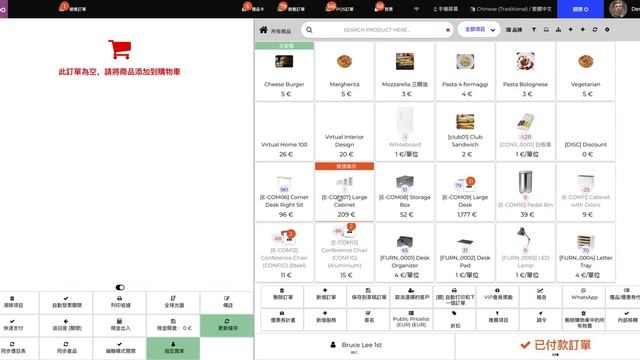Add [DISC] Discount product
Screen dimensions: 640x360
(586, 131)
